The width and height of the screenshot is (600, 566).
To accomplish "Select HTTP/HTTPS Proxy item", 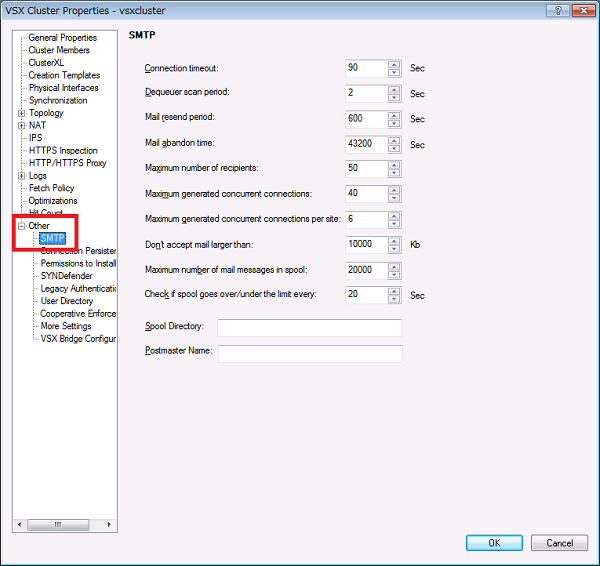I will point(68,163).
